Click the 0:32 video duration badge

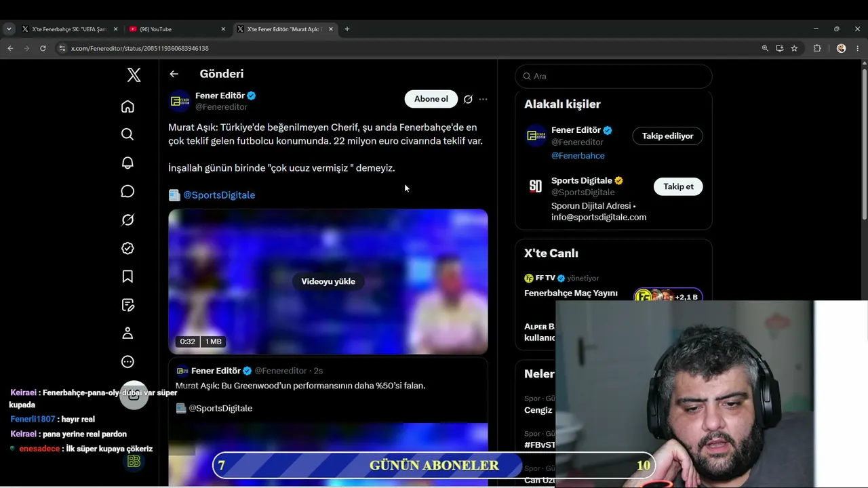188,342
